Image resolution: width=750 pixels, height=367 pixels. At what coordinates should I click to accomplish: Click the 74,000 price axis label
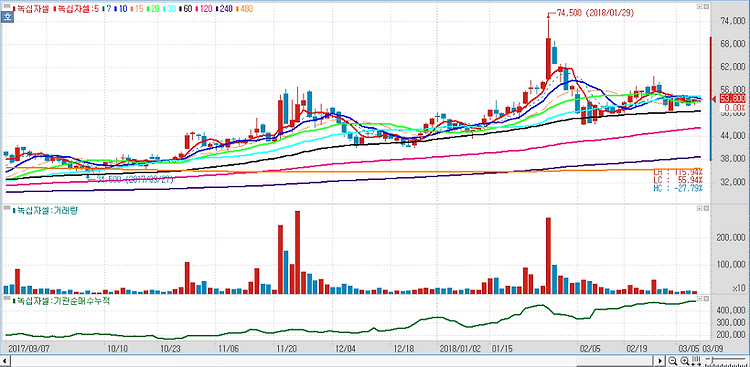click(x=733, y=21)
